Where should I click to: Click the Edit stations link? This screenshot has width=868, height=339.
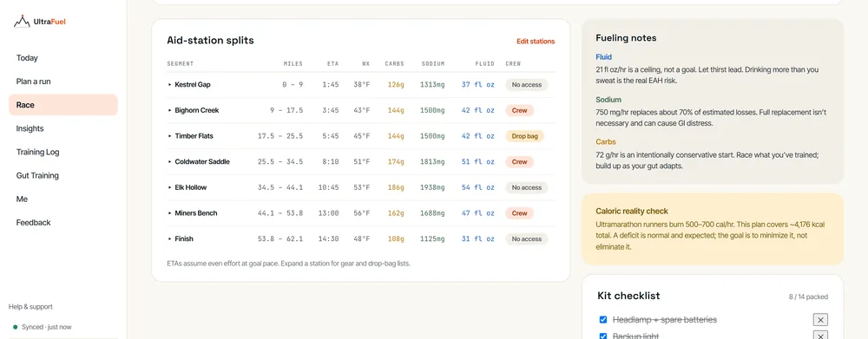(536, 42)
